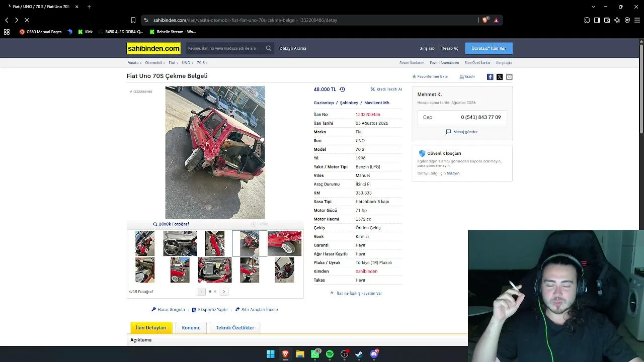Screen dimensions: 644x362
Task: Open the apps grid in bookmarks bar
Action: [7, 32]
